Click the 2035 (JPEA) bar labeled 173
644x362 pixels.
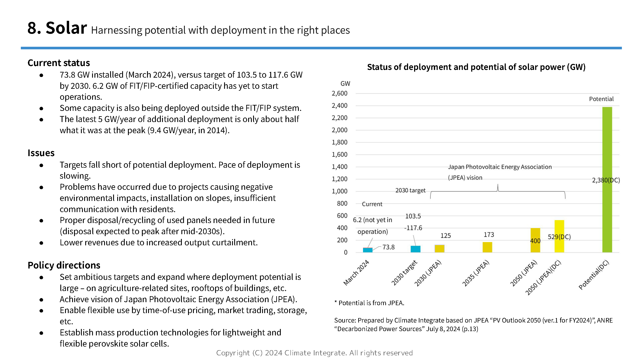[487, 247]
